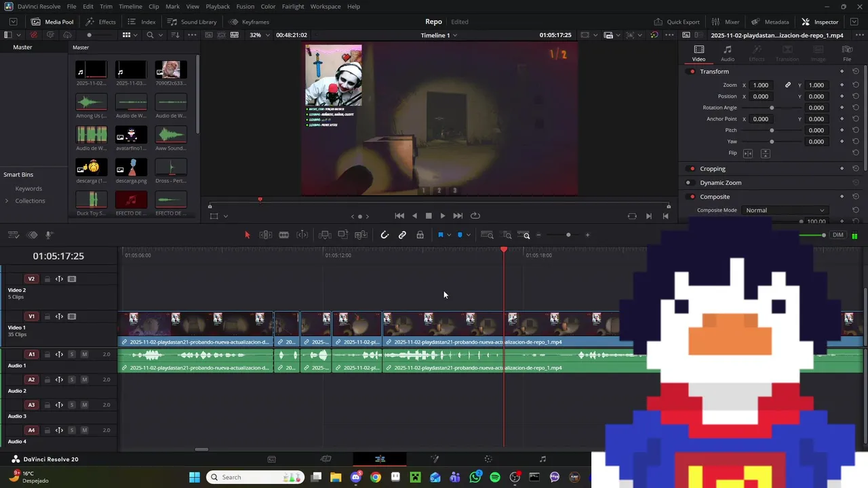Click the Overwrite Clip icon
The image size is (868, 488).
pos(343,235)
